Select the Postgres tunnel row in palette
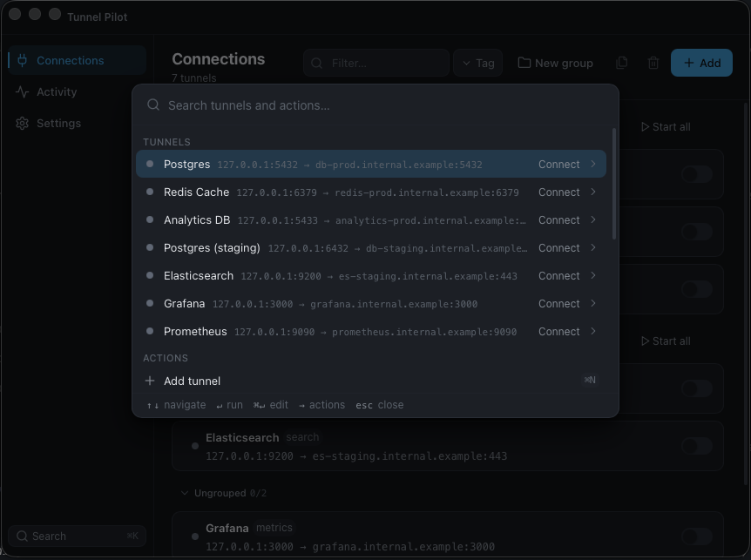This screenshot has width=751, height=560. (371, 165)
